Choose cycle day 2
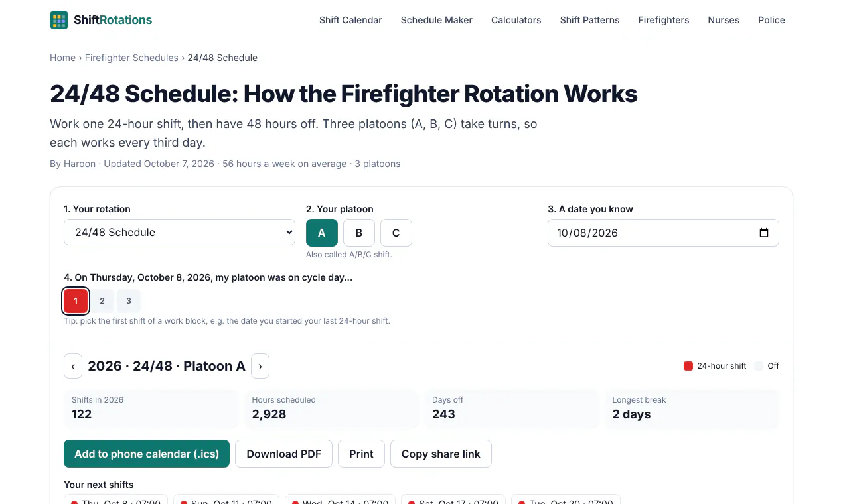The width and height of the screenshot is (843, 504). tap(102, 301)
